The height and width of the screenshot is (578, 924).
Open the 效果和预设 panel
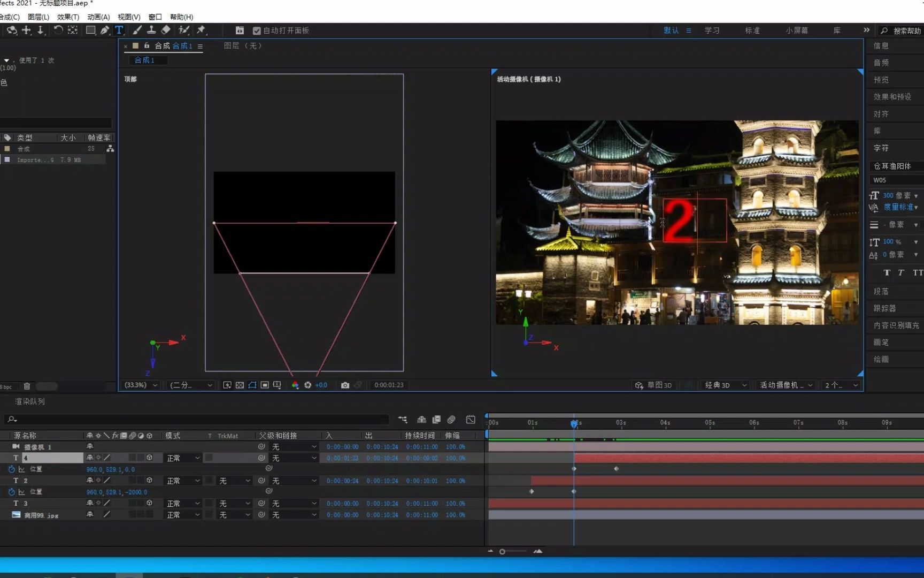[x=892, y=97]
